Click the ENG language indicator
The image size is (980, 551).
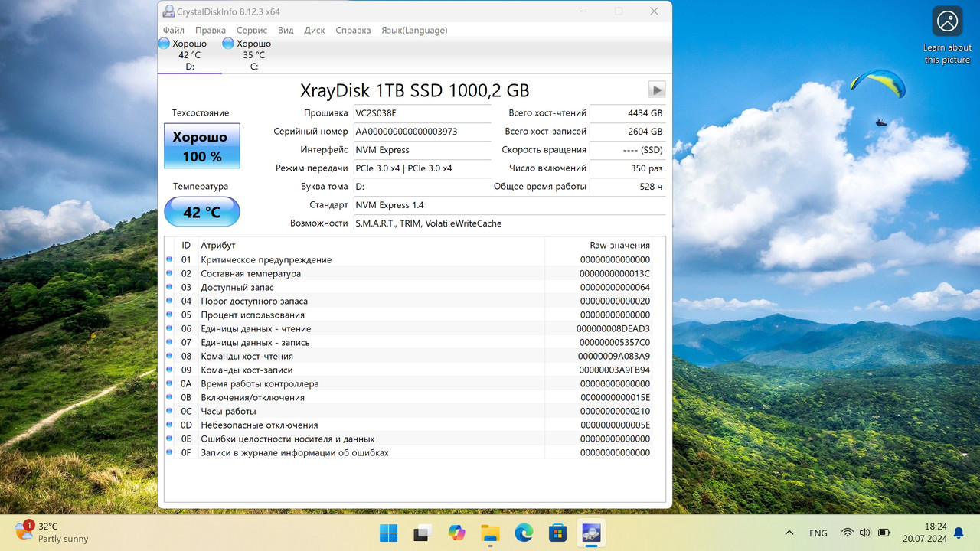pos(818,533)
